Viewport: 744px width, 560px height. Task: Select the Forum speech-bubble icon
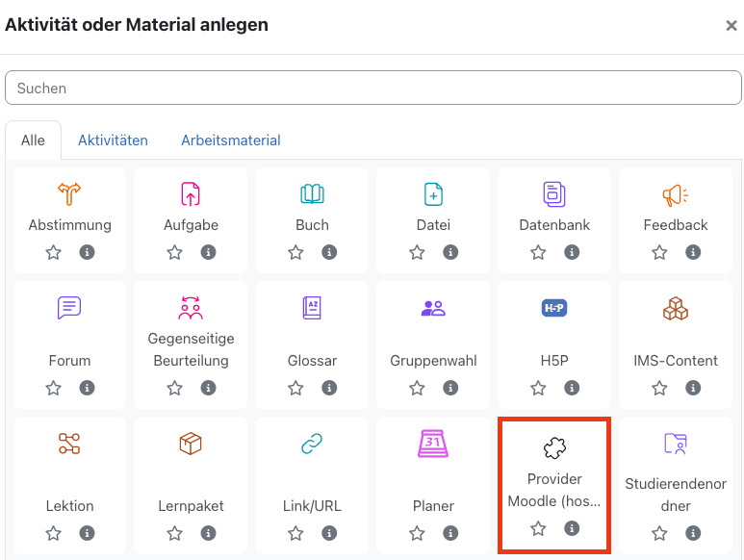click(x=69, y=308)
